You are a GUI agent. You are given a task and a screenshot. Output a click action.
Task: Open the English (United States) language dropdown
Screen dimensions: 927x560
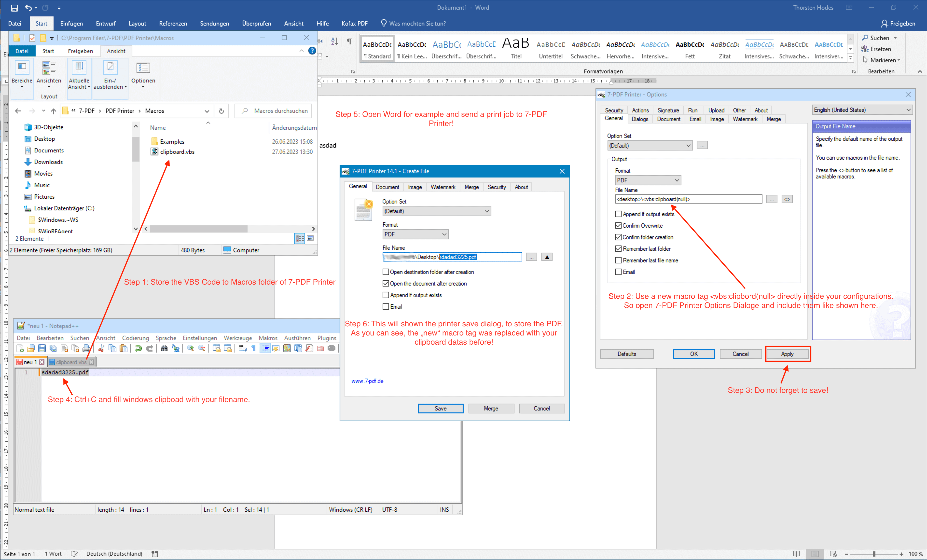click(x=862, y=110)
